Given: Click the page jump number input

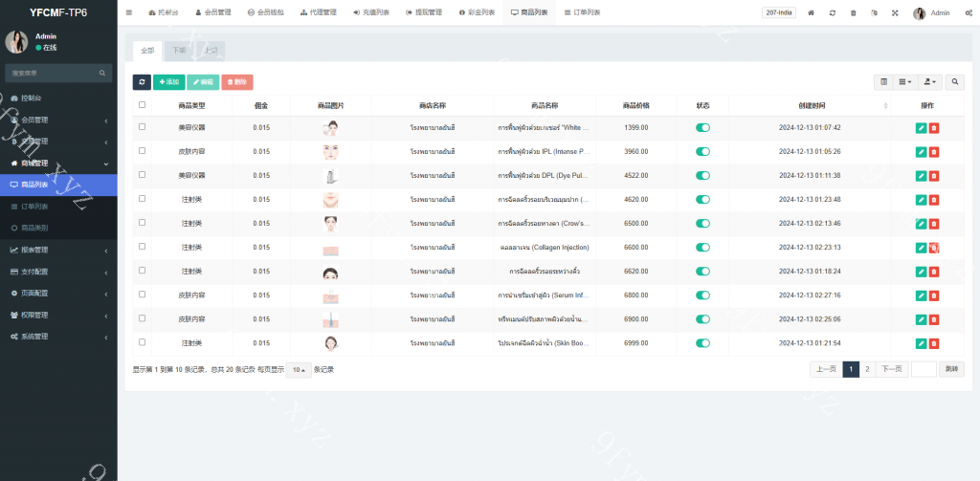Looking at the screenshot, I should [924, 369].
